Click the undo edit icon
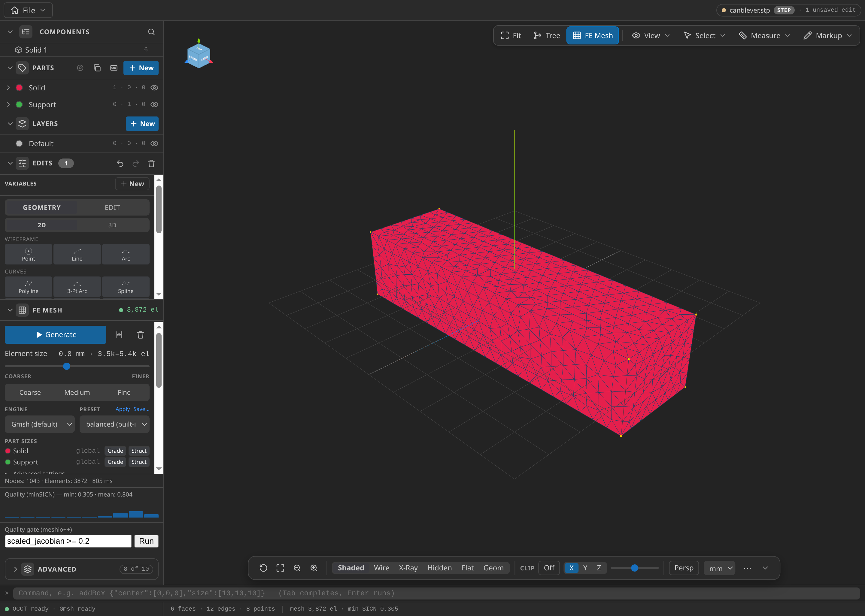 coord(120,164)
